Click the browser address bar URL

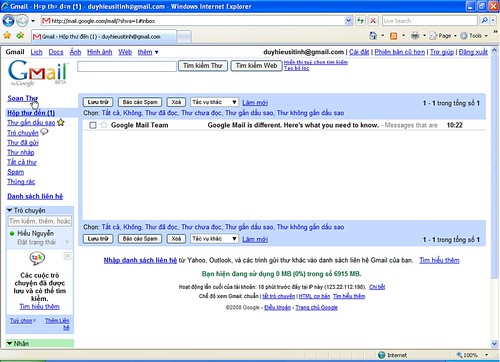click(193, 21)
